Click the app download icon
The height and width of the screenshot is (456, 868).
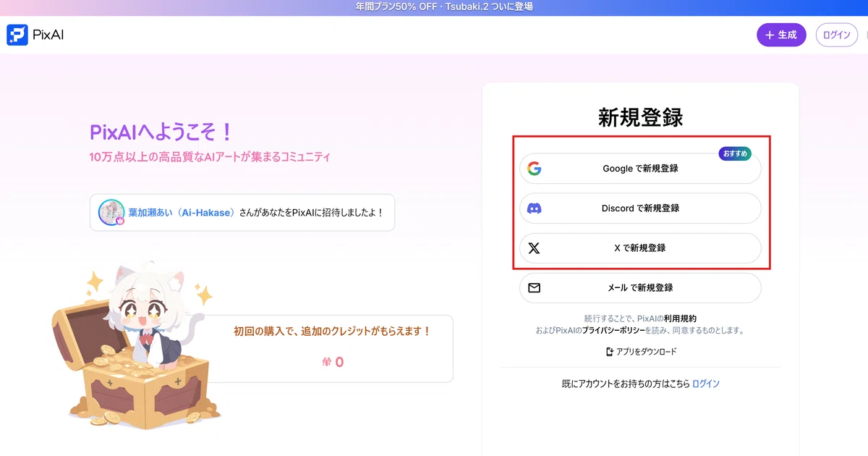pos(609,352)
